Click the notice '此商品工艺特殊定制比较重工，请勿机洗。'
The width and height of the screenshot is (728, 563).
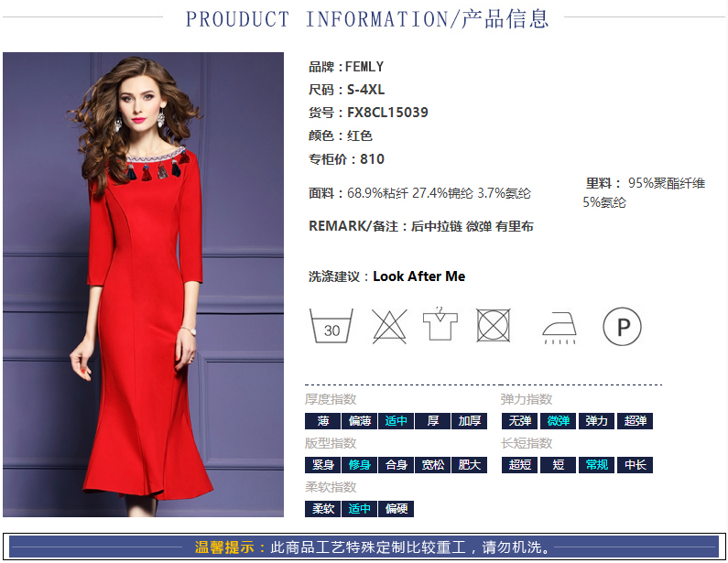click(x=410, y=547)
